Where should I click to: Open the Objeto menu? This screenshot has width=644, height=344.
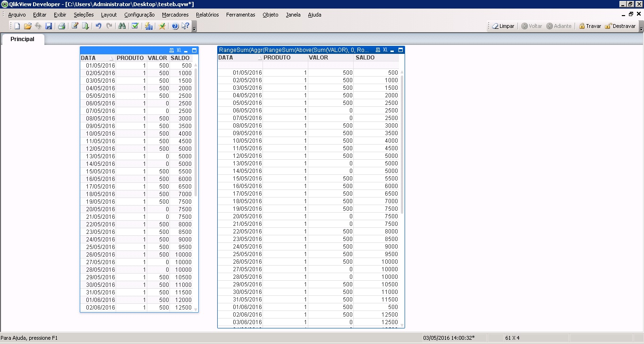tap(271, 15)
